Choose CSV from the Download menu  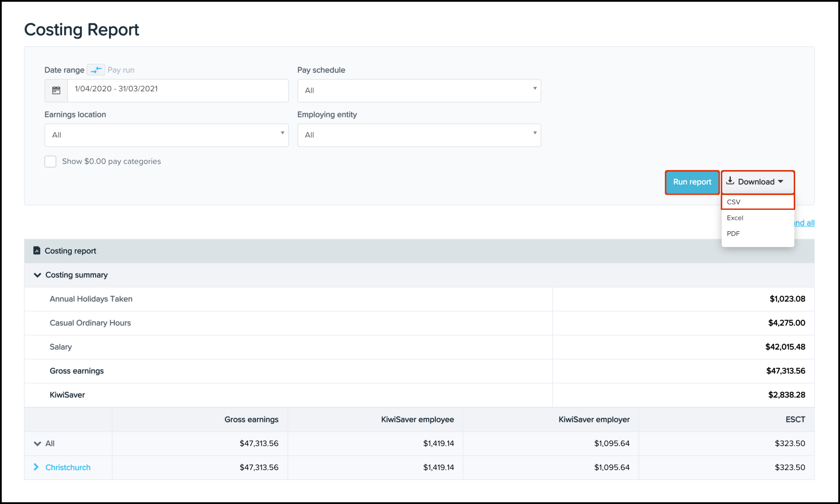pyautogui.click(x=733, y=202)
